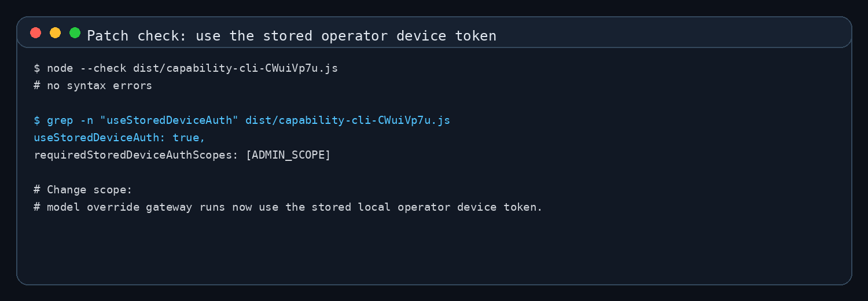The width and height of the screenshot is (868, 301).
Task: Click the "Patch check" window title text
Action: tap(292, 36)
